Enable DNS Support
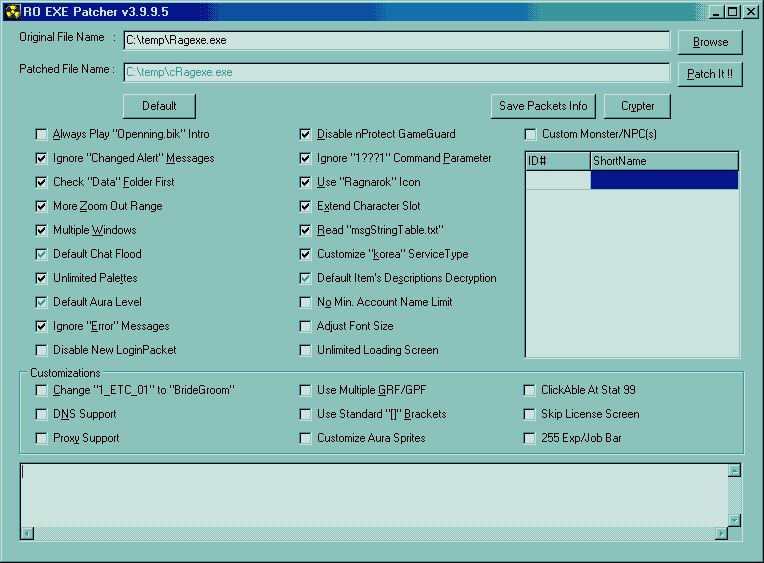The width and height of the screenshot is (764, 563). (x=41, y=414)
